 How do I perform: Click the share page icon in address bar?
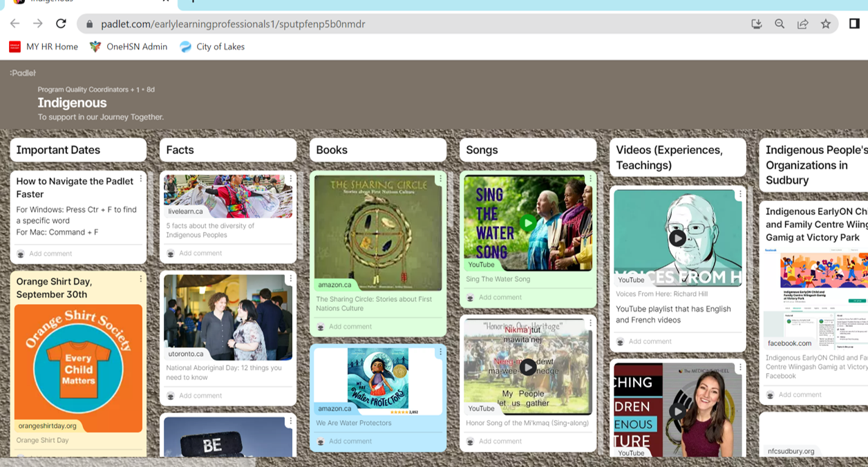click(x=802, y=23)
